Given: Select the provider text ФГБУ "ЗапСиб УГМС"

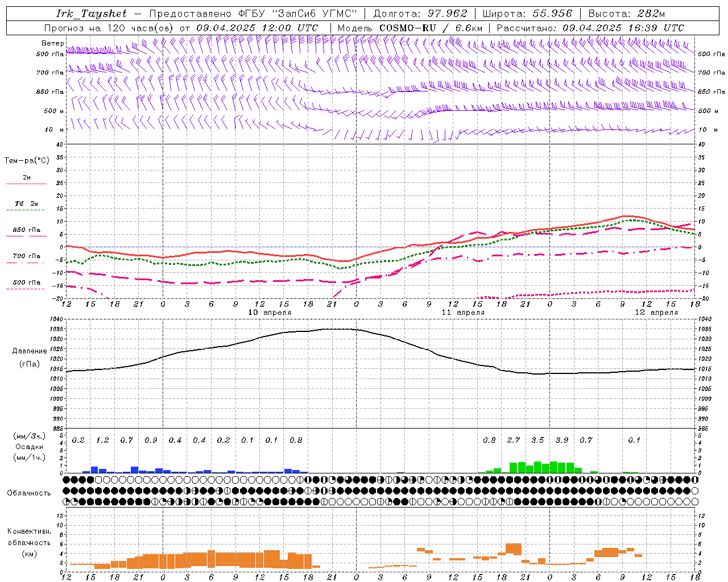Looking at the screenshot, I should coord(296,14).
